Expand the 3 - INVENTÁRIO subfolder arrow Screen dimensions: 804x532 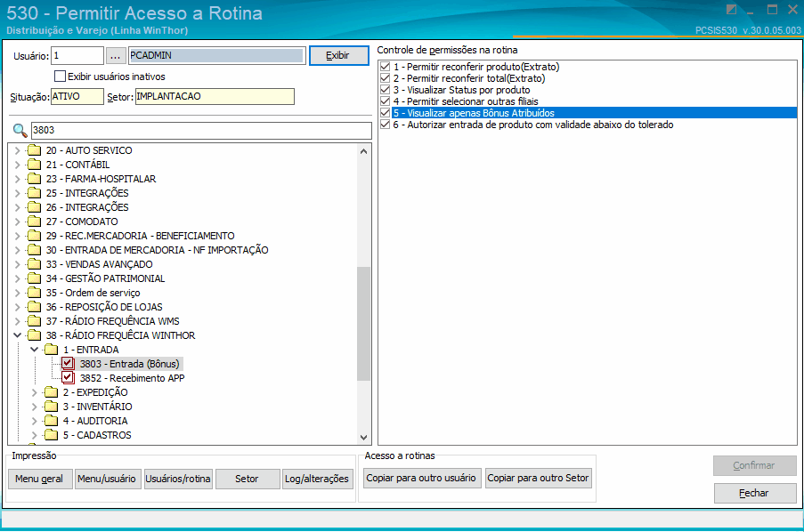click(x=35, y=407)
